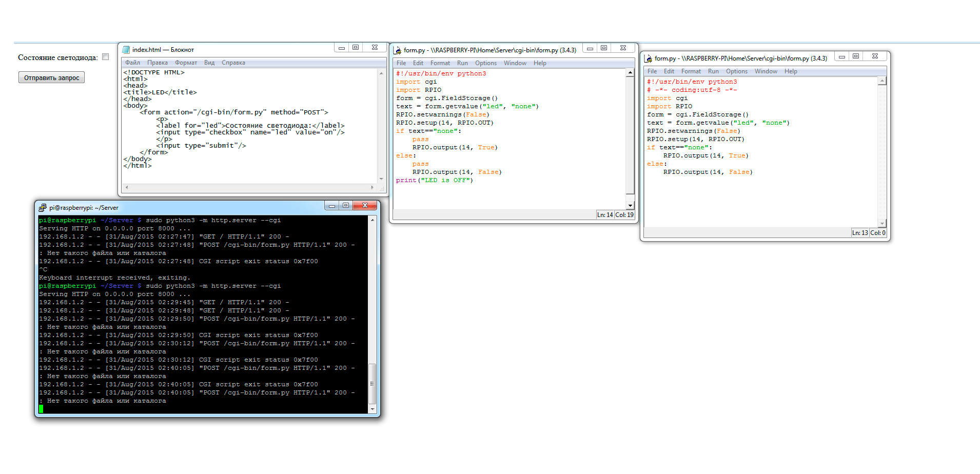980x474 pixels.
Task: Open Формат menu in Notepad
Action: 186,63
